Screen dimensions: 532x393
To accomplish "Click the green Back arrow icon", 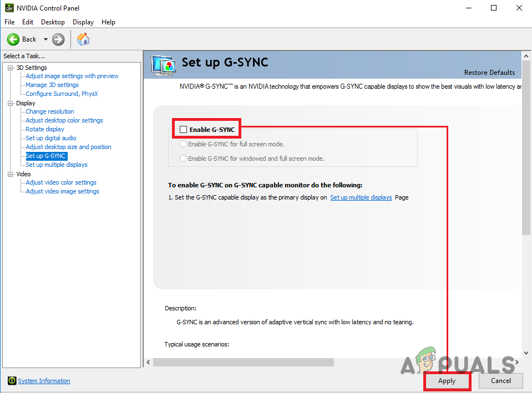I will [13, 39].
